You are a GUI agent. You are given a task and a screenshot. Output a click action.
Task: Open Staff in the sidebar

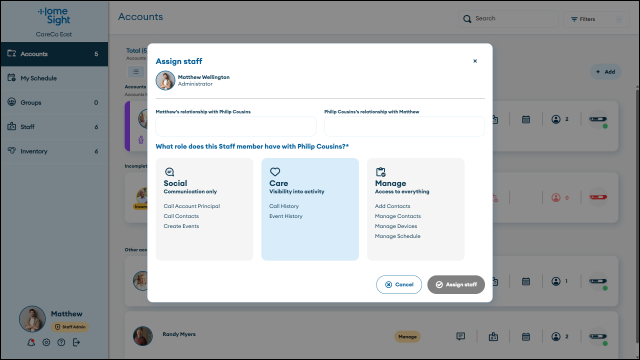point(54,127)
